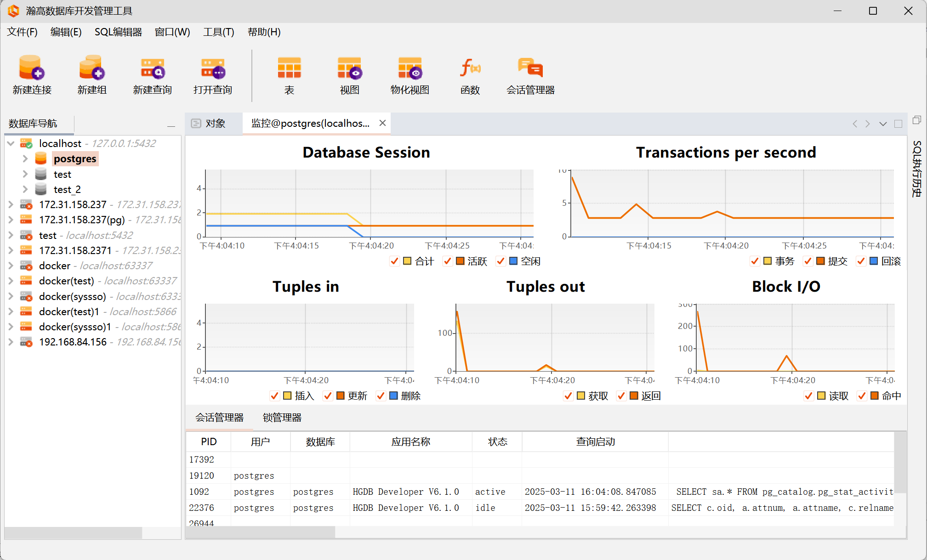927x560 pixels.
Task: Open the Function (函数) tool
Action: click(470, 68)
